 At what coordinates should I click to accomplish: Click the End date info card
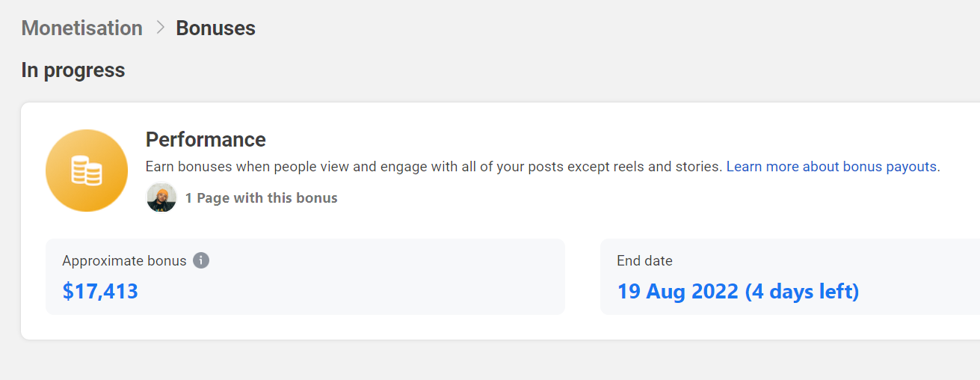point(790,277)
